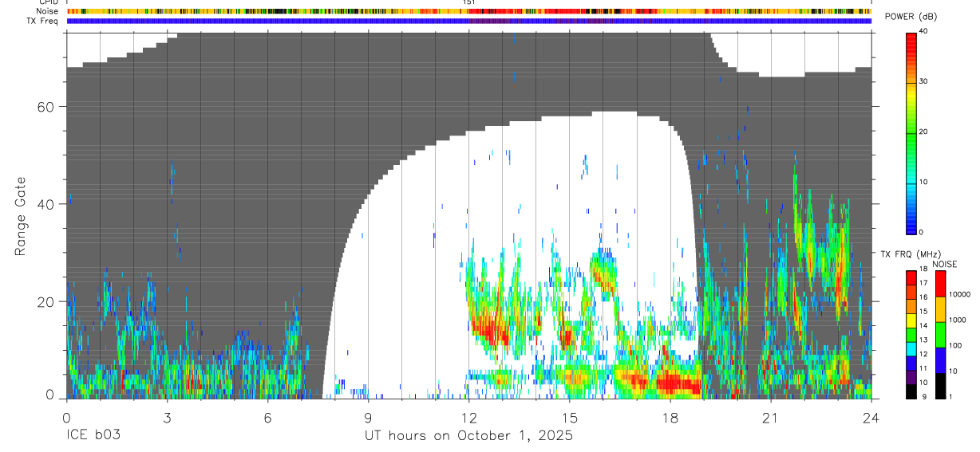
Task: Click the red top segment of TX FRQ legend
Action: click(x=911, y=278)
